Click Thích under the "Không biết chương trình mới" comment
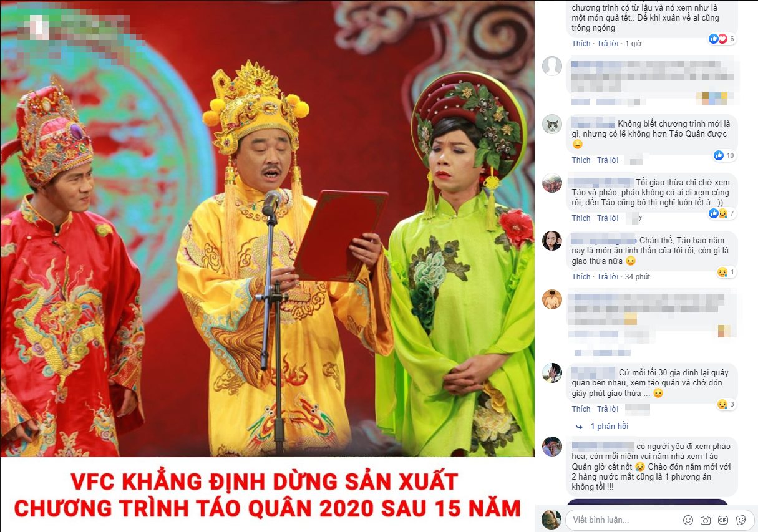Screen dimensions: 758x532 point(581,160)
